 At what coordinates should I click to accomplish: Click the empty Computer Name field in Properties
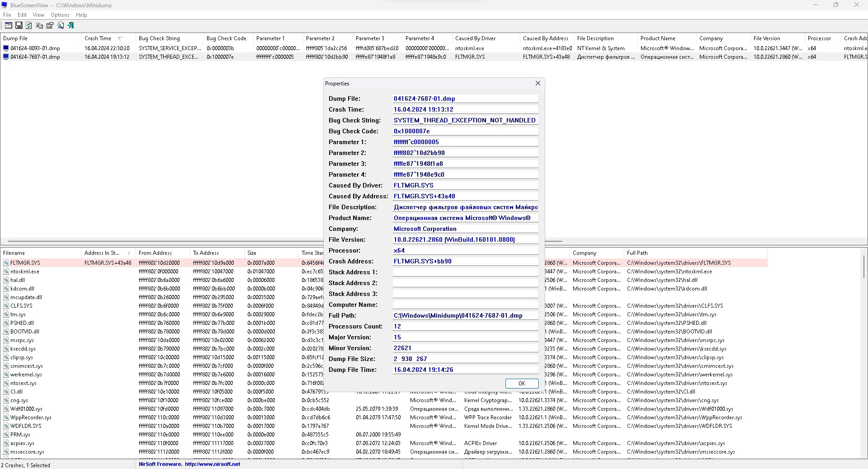pyautogui.click(x=465, y=305)
